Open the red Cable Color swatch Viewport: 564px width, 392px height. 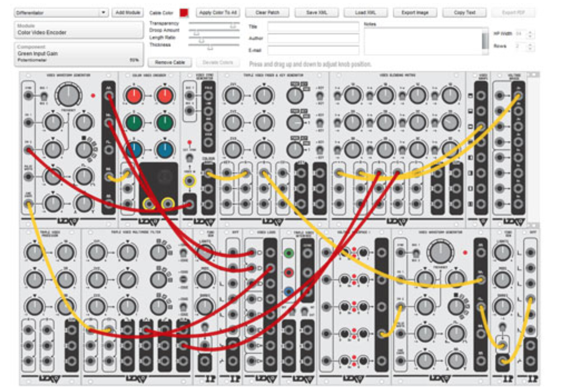(184, 13)
